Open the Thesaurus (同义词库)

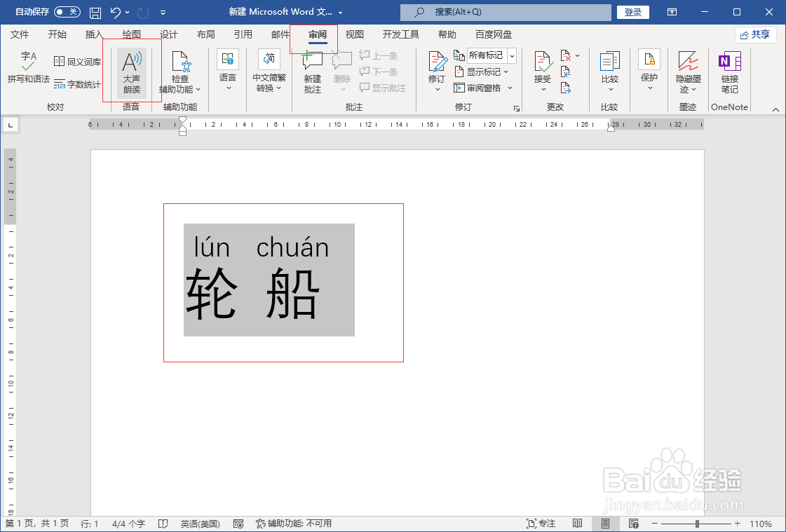[x=77, y=62]
